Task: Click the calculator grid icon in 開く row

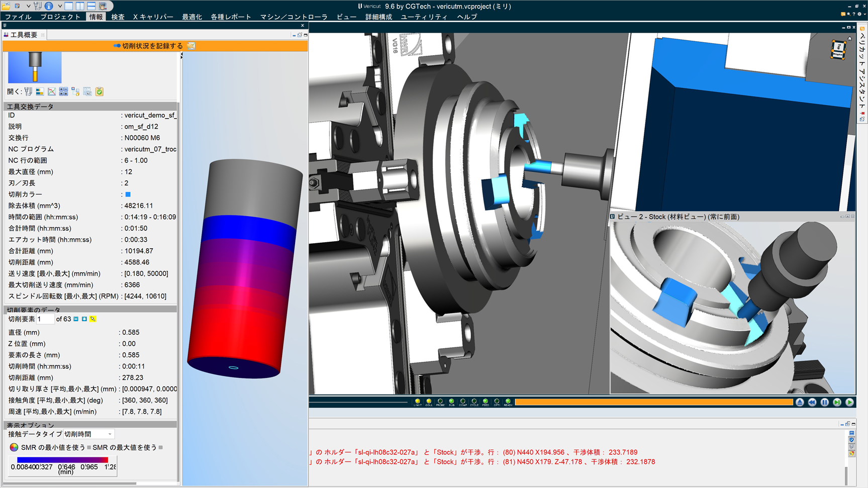Action: pyautogui.click(x=63, y=91)
